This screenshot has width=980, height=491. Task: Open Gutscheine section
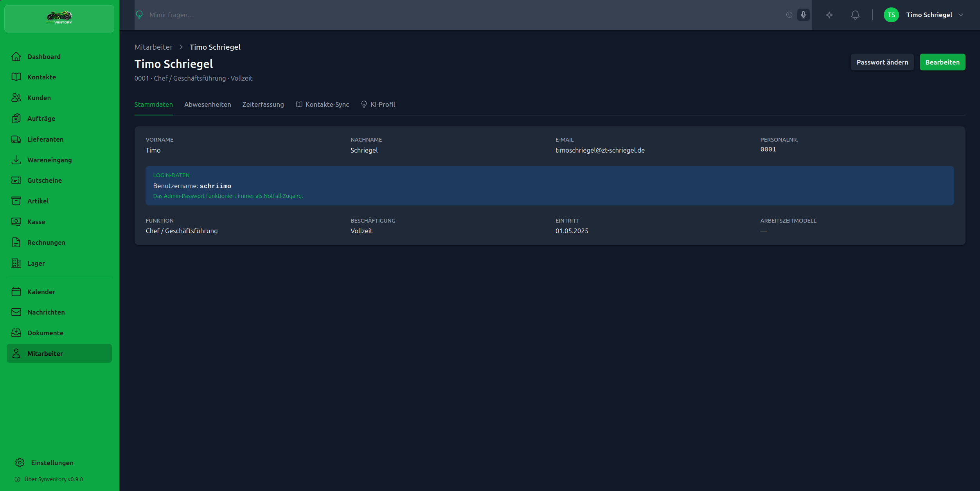click(x=44, y=180)
